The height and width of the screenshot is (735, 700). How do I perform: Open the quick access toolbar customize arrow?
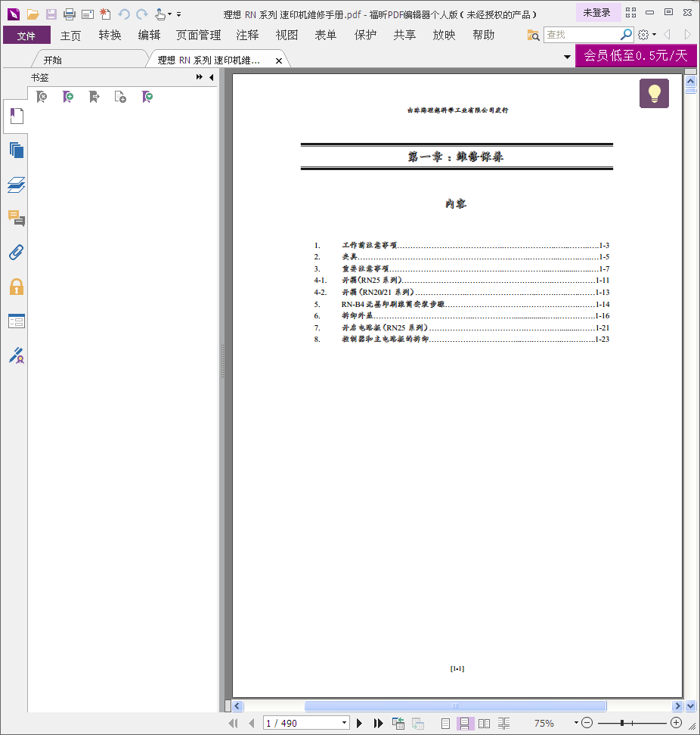click(178, 14)
